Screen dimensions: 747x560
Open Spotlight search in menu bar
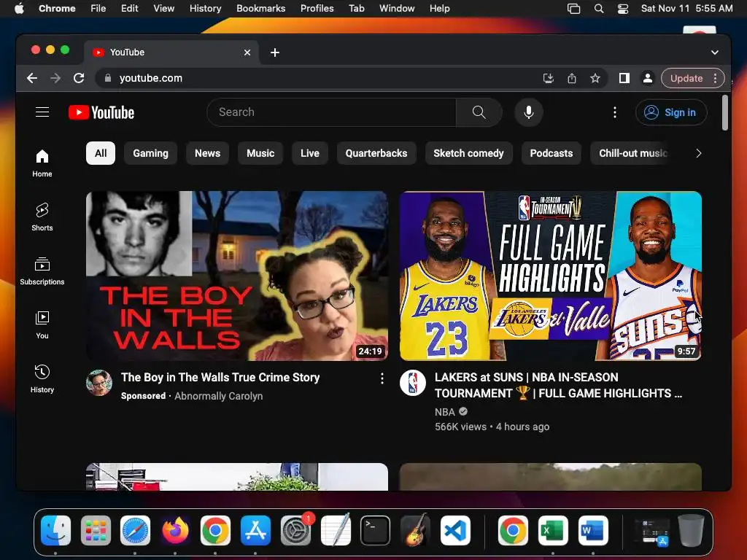(x=599, y=9)
